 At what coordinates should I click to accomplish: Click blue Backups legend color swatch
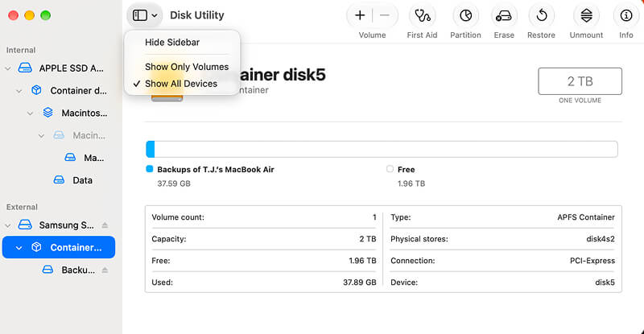tap(150, 169)
